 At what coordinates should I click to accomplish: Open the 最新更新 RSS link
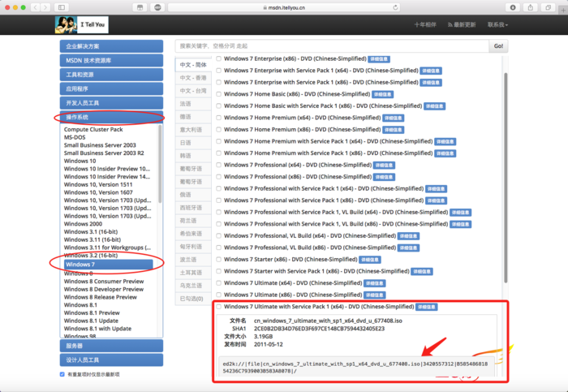(462, 24)
